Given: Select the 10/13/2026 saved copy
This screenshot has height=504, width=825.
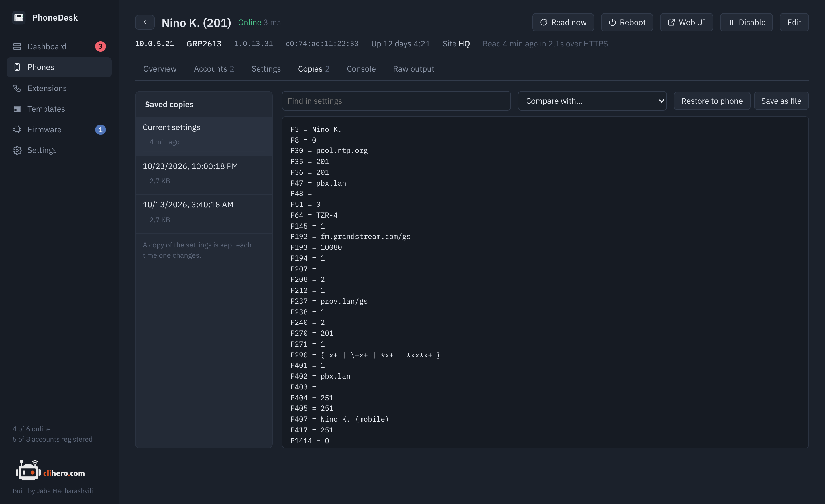Looking at the screenshot, I should [x=204, y=214].
